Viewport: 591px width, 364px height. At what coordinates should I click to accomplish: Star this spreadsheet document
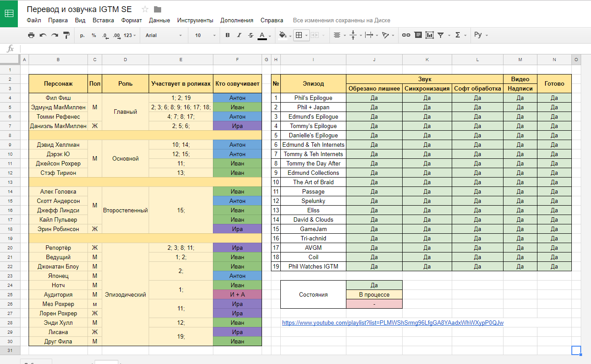[x=145, y=9]
